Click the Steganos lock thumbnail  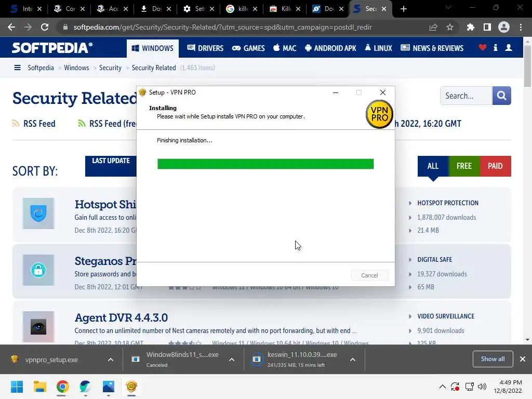pyautogui.click(x=38, y=270)
